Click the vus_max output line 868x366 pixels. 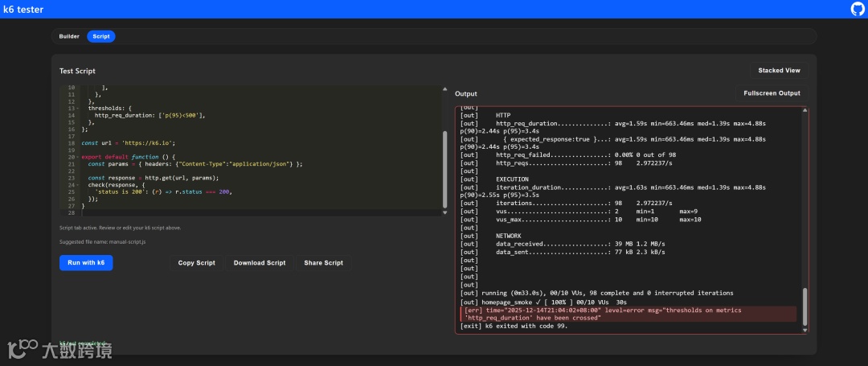pos(581,220)
